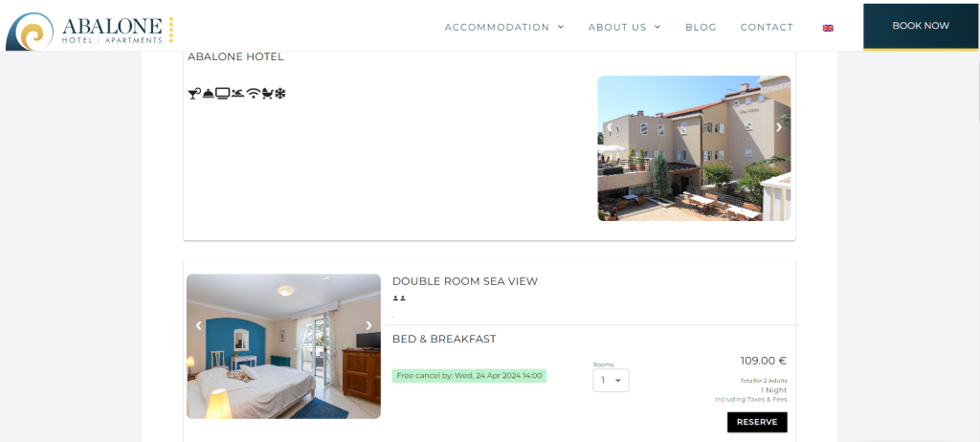Expand the Accommodation menu
This screenshot has height=442, width=980.
503,27
